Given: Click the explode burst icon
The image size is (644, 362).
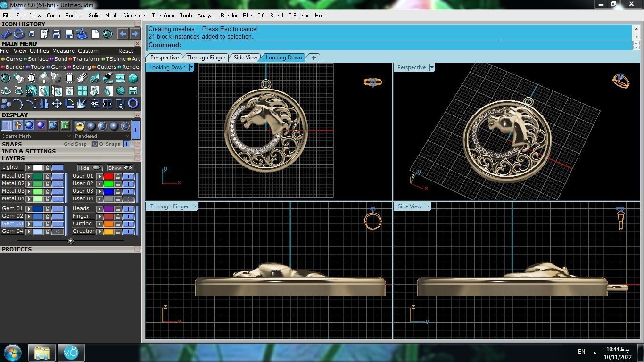Looking at the screenshot, I should (x=82, y=103).
